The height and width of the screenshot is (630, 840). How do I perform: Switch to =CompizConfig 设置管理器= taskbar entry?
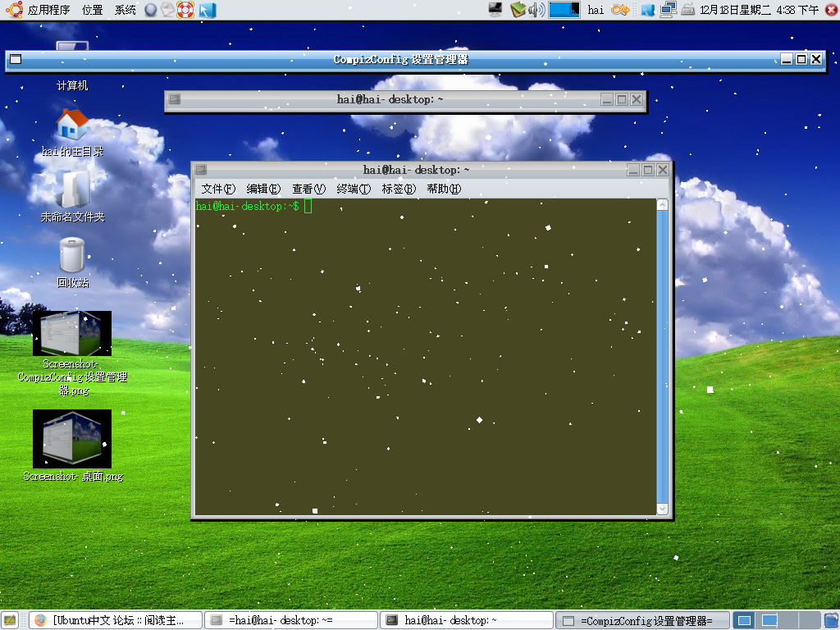(x=642, y=620)
